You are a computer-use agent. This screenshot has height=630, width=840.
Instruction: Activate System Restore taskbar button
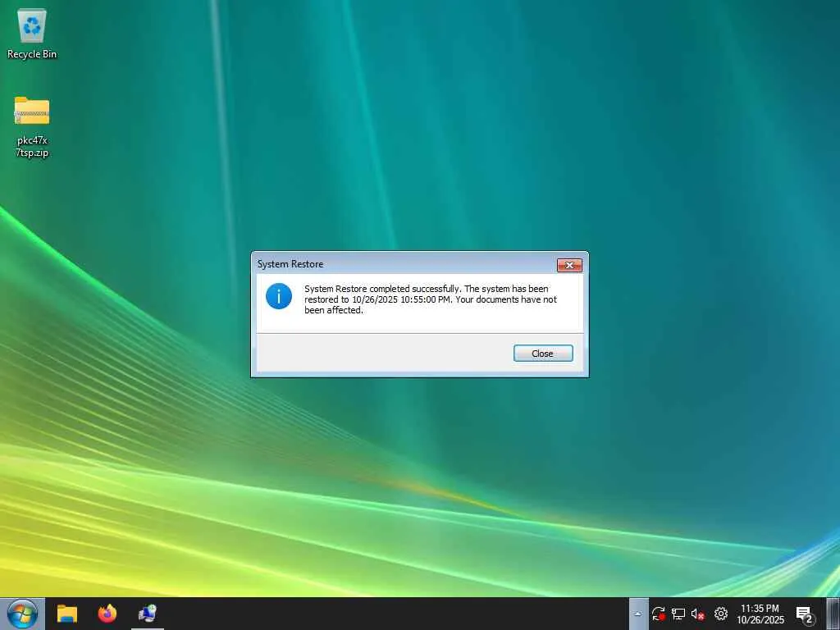pyautogui.click(x=148, y=614)
